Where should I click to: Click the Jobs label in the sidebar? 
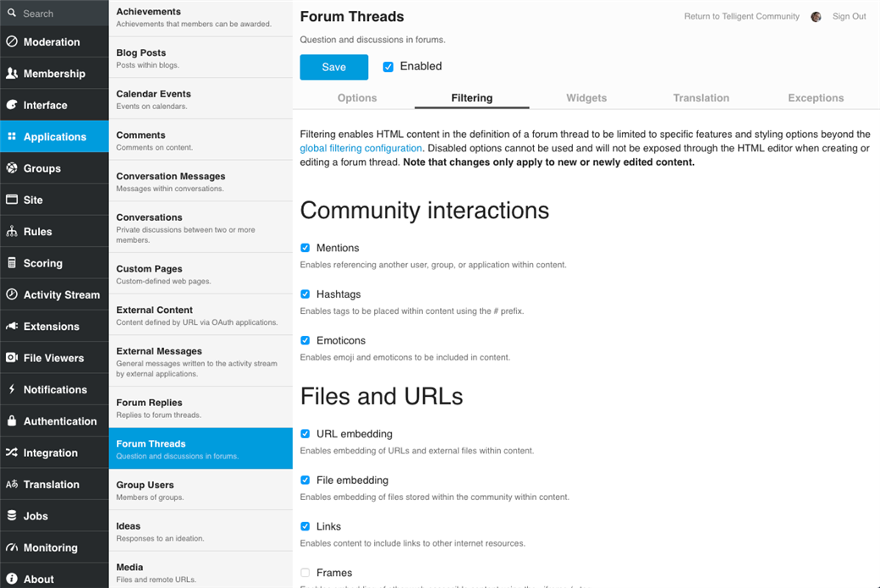point(36,515)
